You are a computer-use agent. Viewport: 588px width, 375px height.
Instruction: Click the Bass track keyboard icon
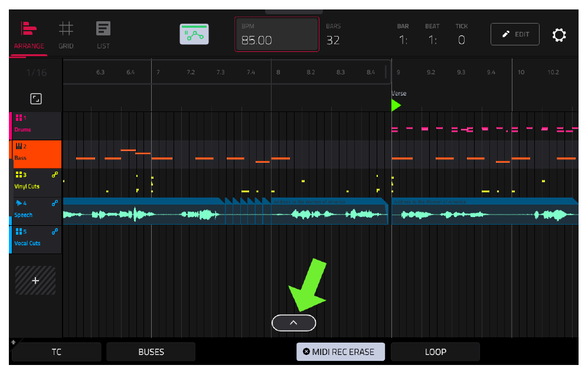(x=19, y=146)
